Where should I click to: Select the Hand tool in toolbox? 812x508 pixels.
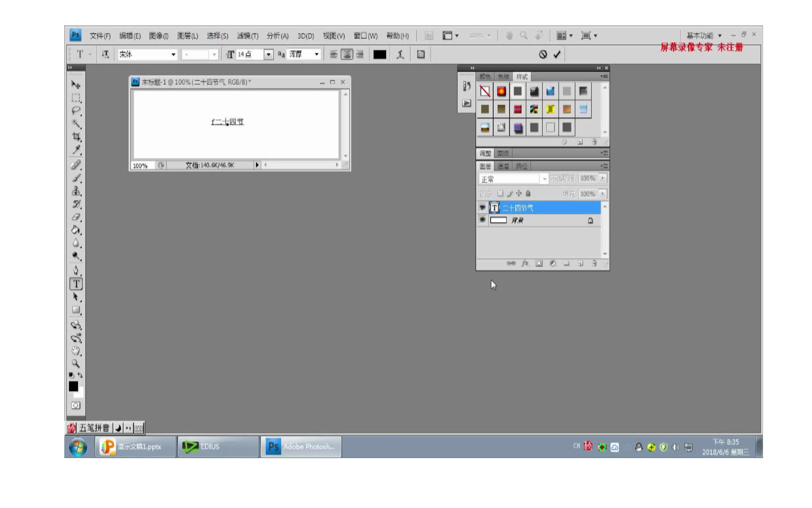76,351
